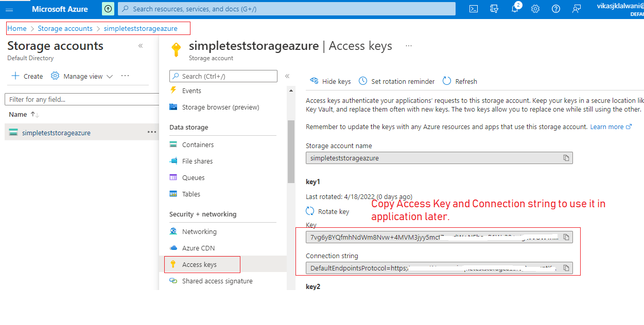Open the notifications bell
The width and height of the screenshot is (644, 325).
515,9
